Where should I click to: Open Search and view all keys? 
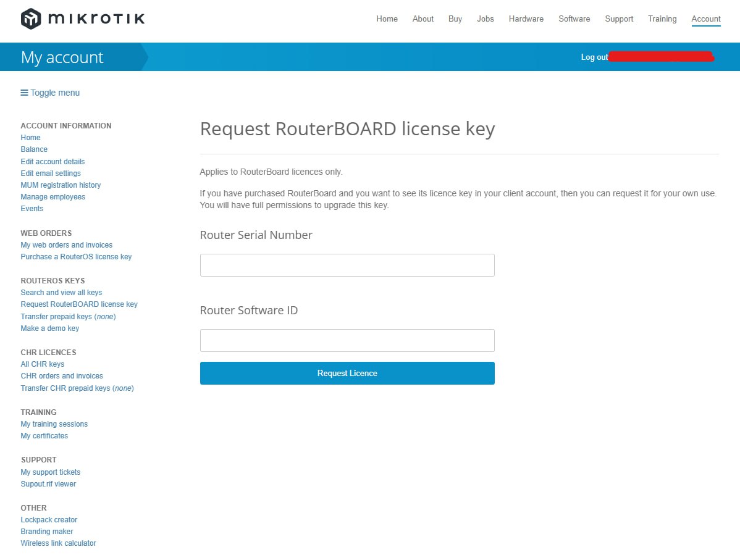[61, 293]
